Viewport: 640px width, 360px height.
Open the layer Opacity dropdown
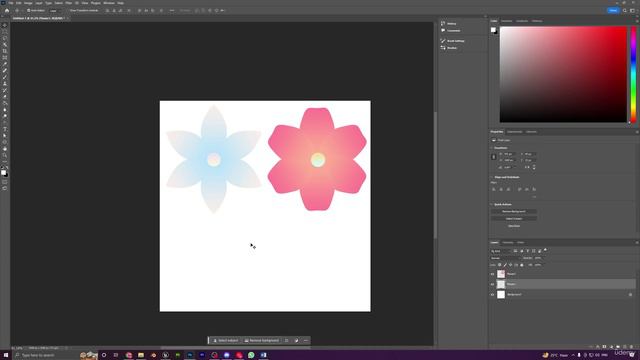coord(538,258)
